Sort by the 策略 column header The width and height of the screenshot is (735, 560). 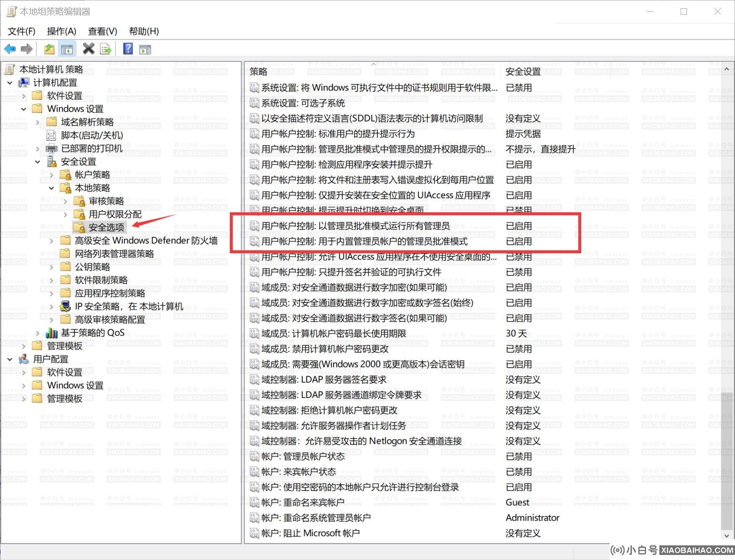tap(373, 71)
